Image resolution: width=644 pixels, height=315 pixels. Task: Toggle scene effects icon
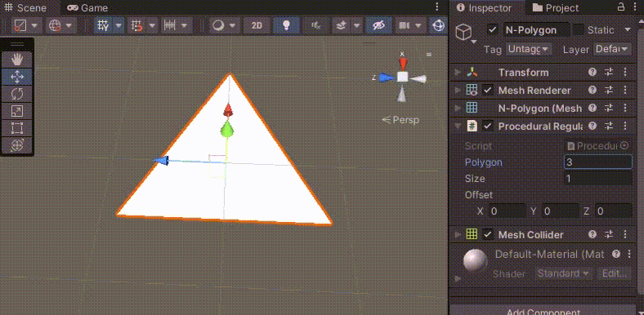(x=341, y=26)
